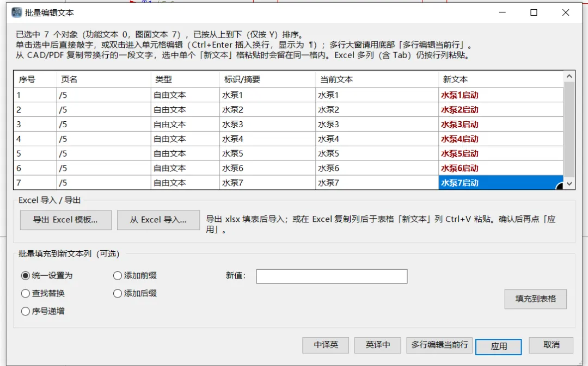The height and width of the screenshot is (366, 588).
Task: Click the /5 page cell in row 2
Action: (x=104, y=110)
